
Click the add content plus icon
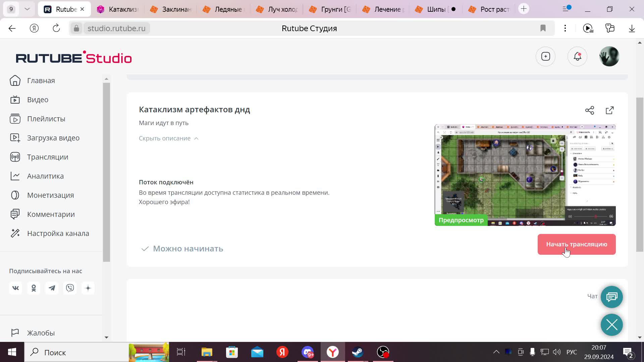click(x=545, y=56)
